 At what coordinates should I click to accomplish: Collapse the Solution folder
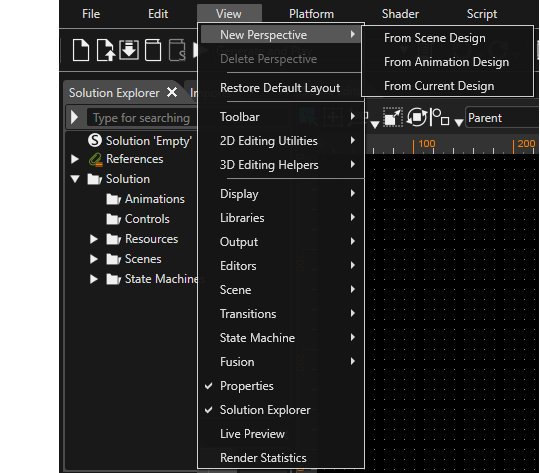click(x=75, y=179)
